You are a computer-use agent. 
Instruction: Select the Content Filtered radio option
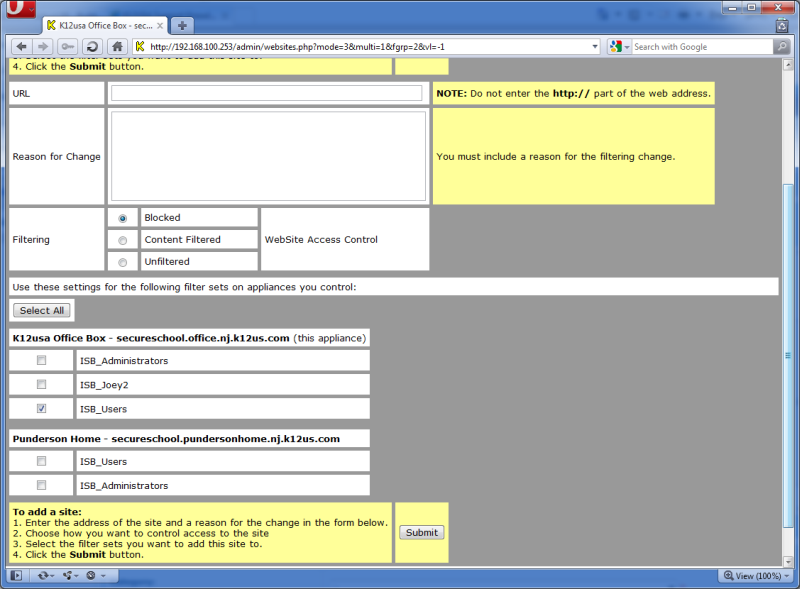tap(123, 240)
